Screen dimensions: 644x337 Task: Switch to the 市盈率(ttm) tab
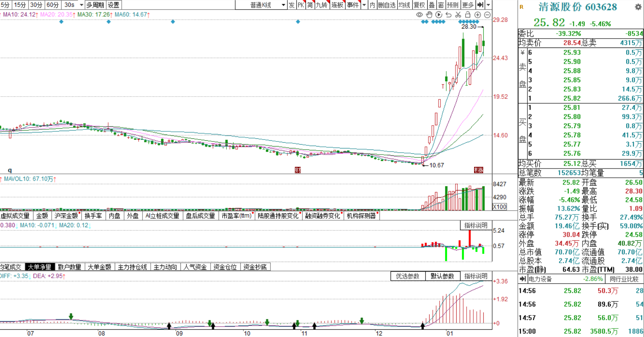coord(237,216)
